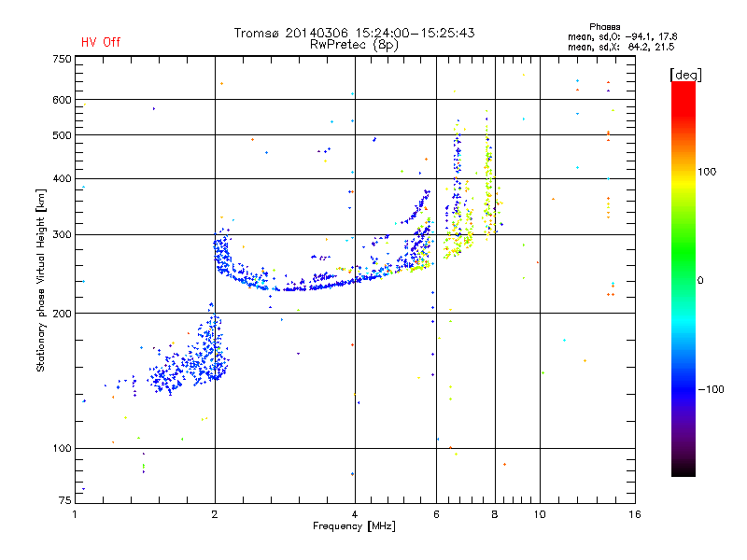Click the '200' y-axis tick label

[x=62, y=314]
